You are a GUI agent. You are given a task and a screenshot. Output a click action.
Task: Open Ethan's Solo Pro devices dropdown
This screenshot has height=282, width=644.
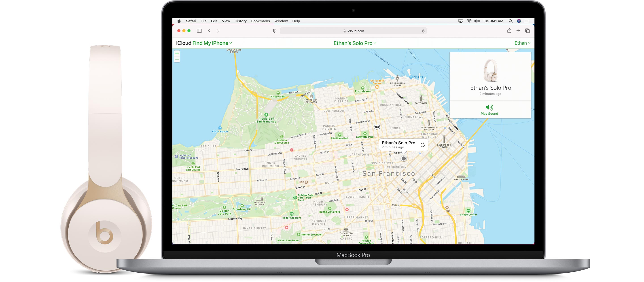[x=354, y=43]
